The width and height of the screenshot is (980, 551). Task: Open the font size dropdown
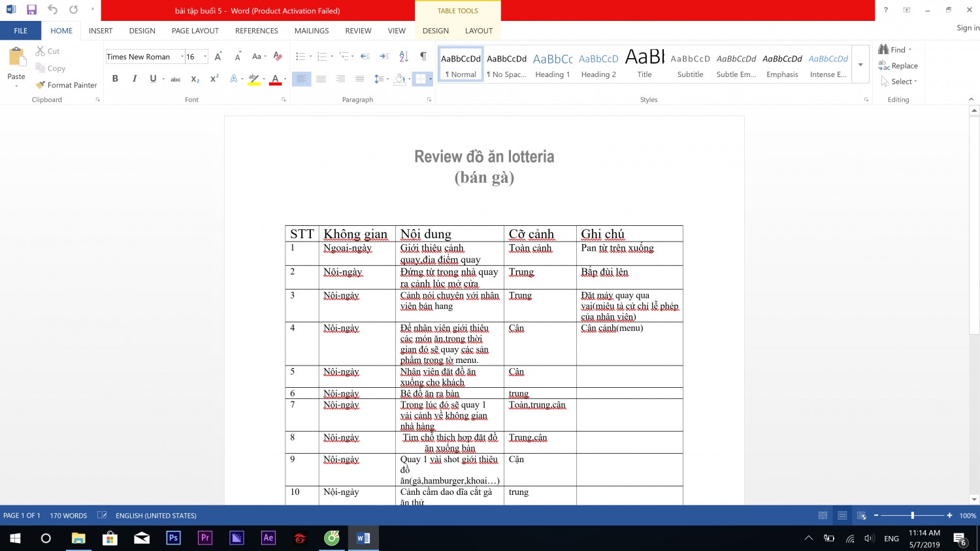205,57
